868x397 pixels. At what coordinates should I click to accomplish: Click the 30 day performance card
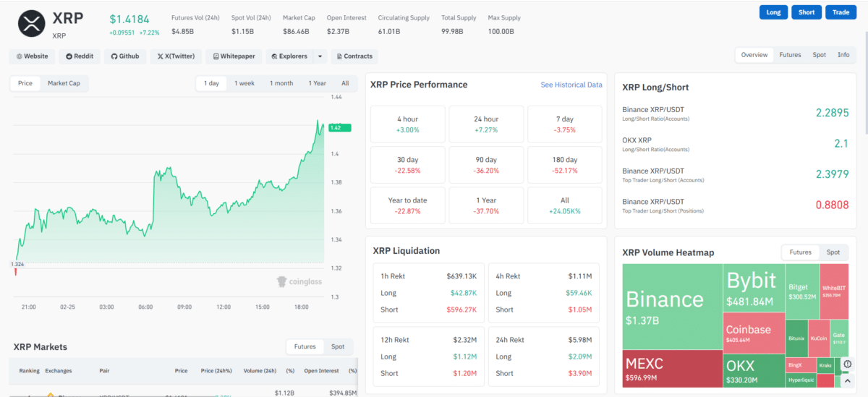(407, 164)
